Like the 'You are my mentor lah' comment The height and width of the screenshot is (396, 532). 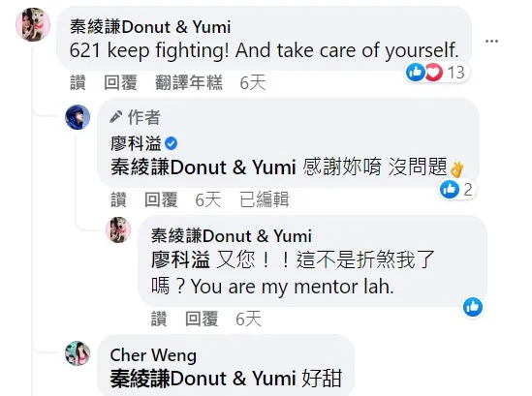pyautogui.click(x=159, y=320)
